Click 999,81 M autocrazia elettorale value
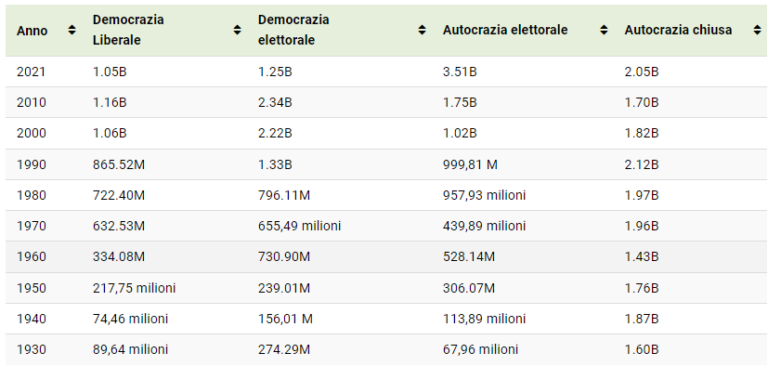Image resolution: width=768 pixels, height=366 pixels. pyautogui.click(x=470, y=165)
